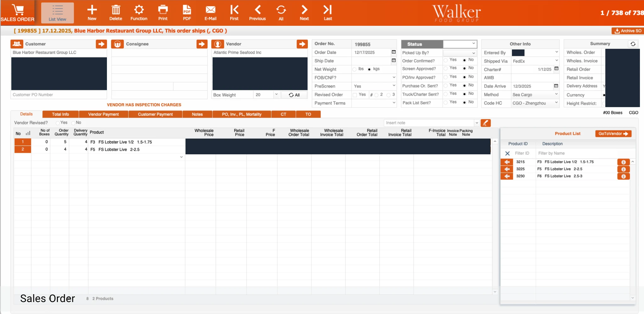Open the Vendor Payment tab
The image size is (644, 314).
click(103, 114)
